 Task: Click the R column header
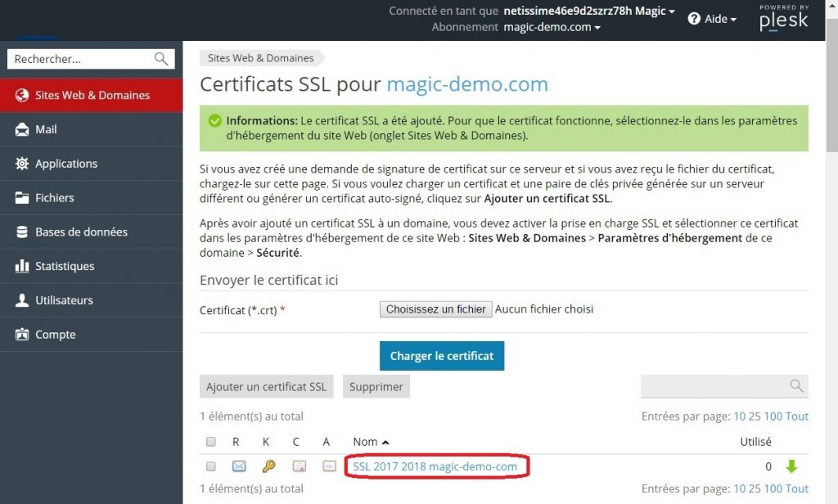tap(236, 442)
